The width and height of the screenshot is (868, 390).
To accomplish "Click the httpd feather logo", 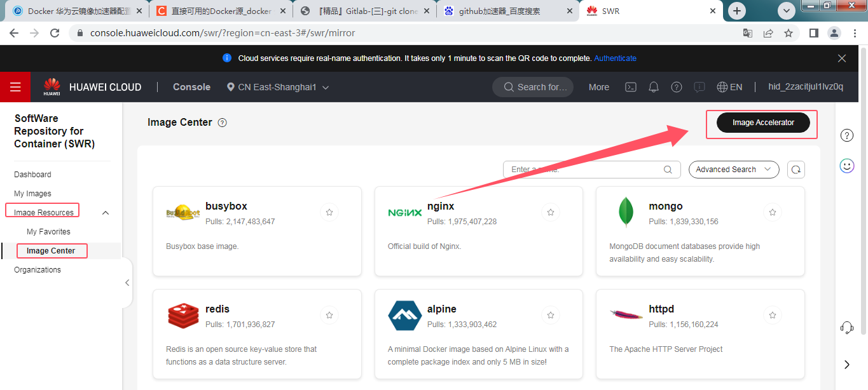I will [626, 314].
